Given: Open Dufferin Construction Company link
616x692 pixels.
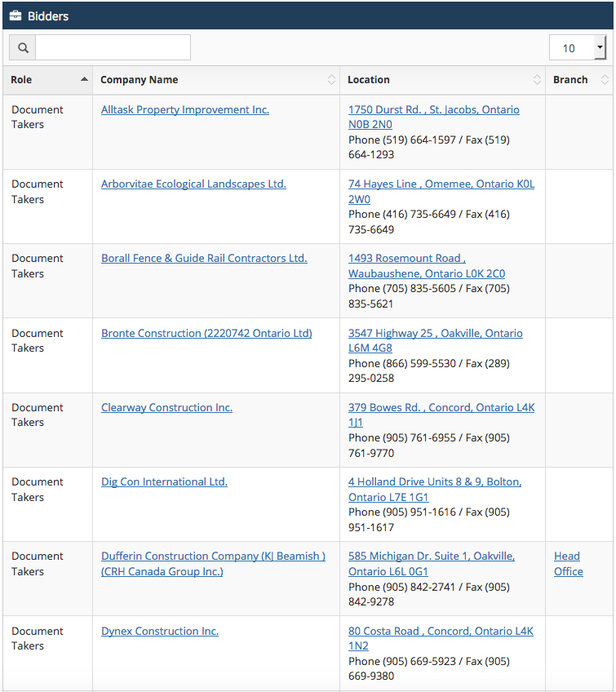Looking at the screenshot, I should tap(213, 564).
